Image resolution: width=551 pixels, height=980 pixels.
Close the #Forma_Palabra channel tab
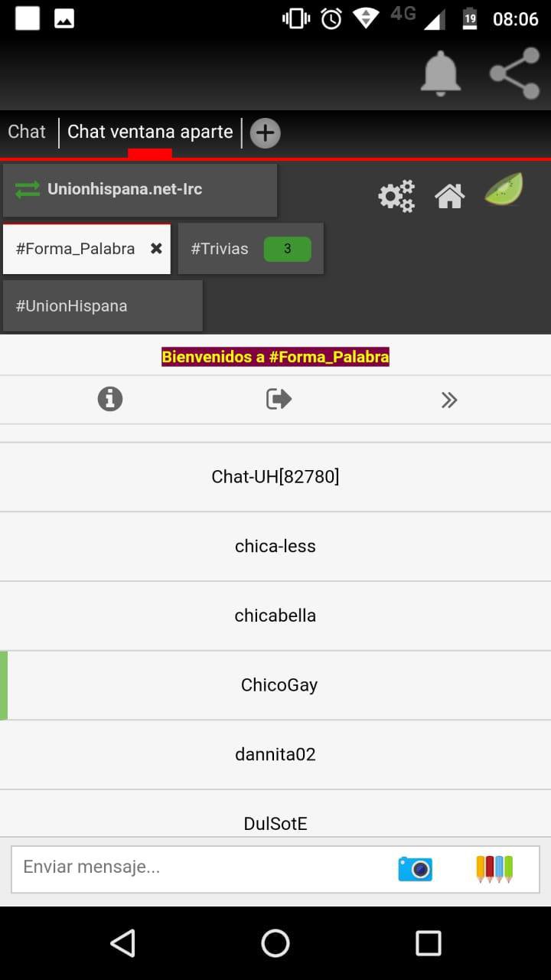pyautogui.click(x=156, y=248)
